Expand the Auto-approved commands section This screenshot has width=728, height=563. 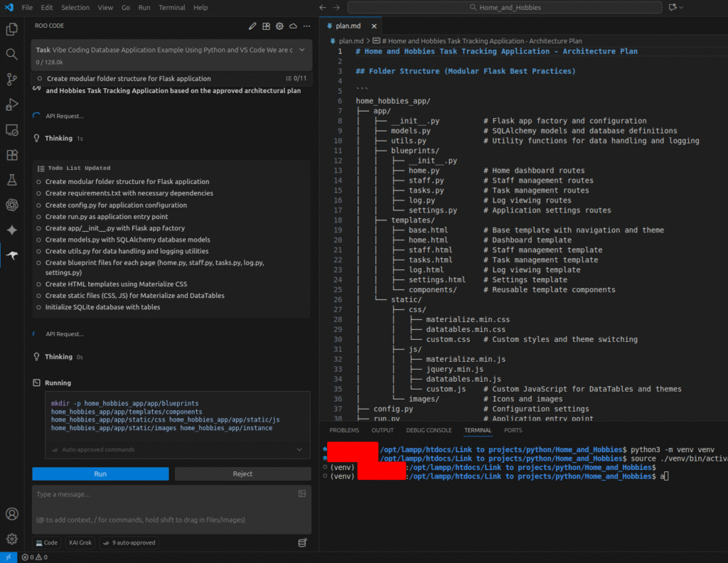(299, 449)
